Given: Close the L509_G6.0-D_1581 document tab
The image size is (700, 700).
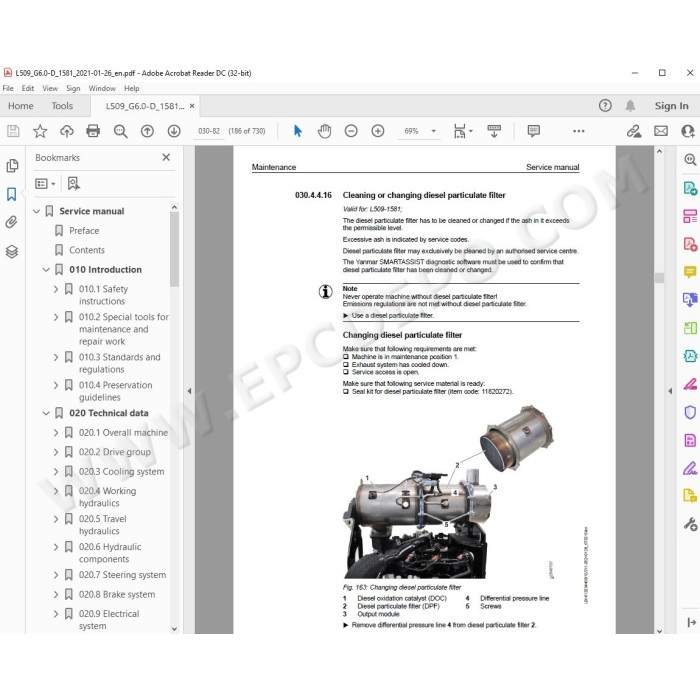Looking at the screenshot, I should click(192, 106).
